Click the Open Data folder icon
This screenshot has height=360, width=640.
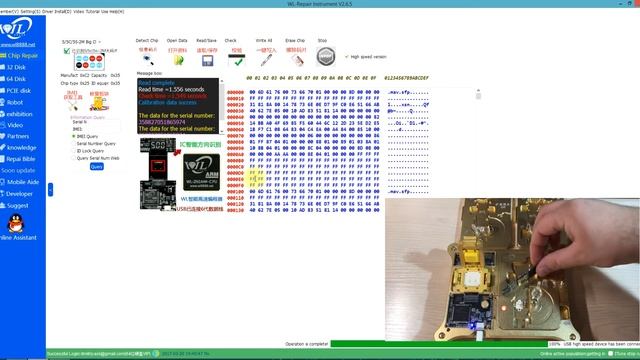coord(178,60)
